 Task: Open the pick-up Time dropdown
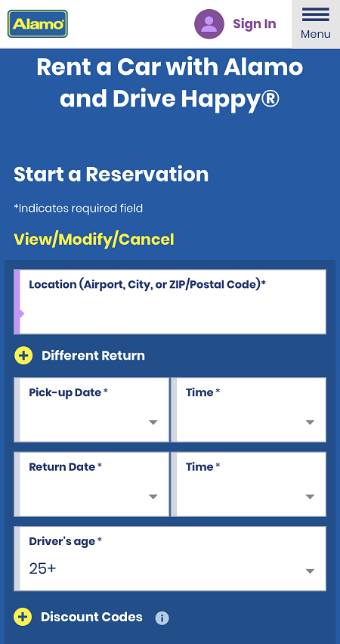(249, 410)
